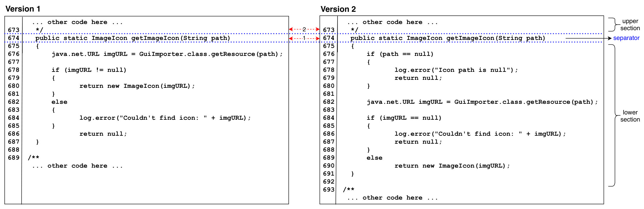Viewport: 644px width, 209px height.
Task: Click the "Version 2" heading
Action: pos(338,9)
